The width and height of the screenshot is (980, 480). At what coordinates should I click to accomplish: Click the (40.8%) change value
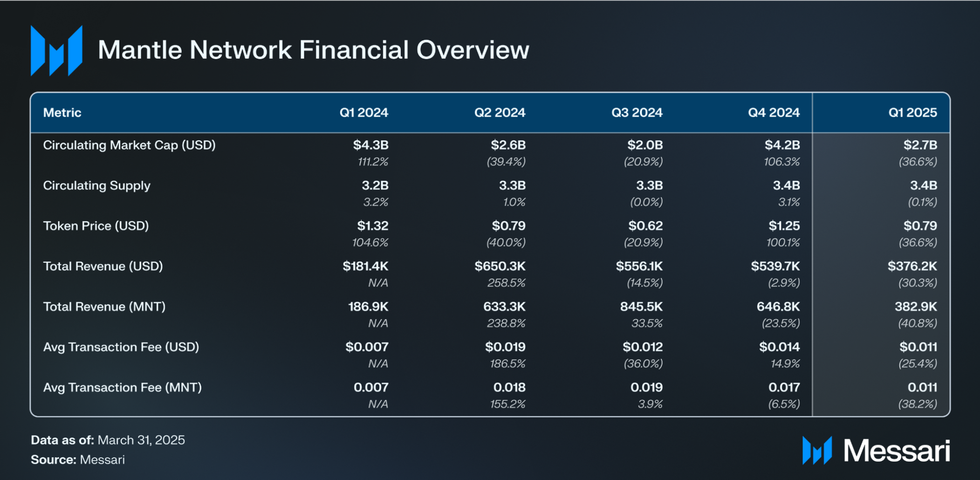(x=918, y=323)
